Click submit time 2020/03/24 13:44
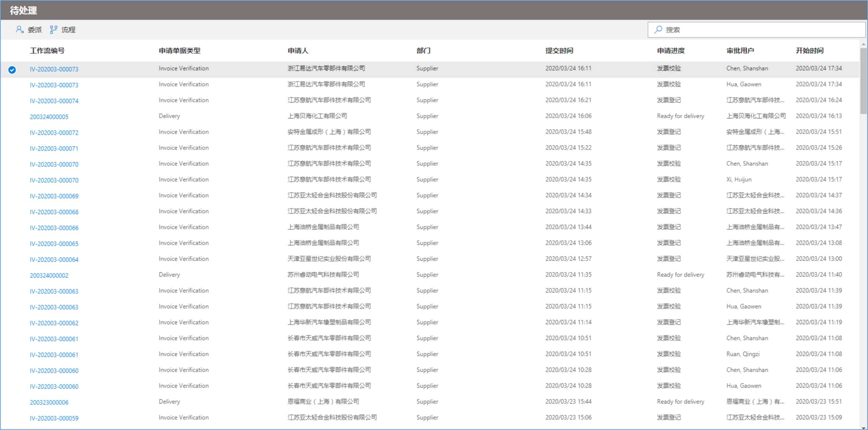Viewport: 868px width, 430px height. [569, 227]
